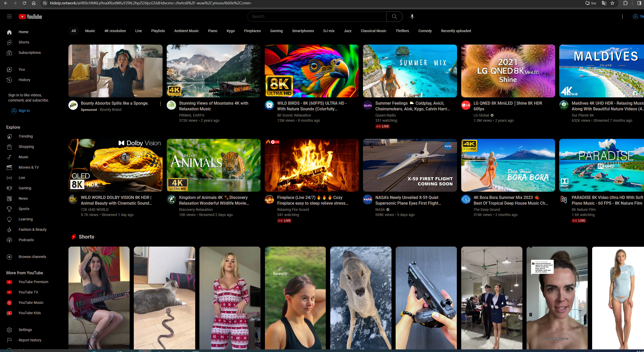Click the search magnifier button
The image size is (644, 352).
394,17
